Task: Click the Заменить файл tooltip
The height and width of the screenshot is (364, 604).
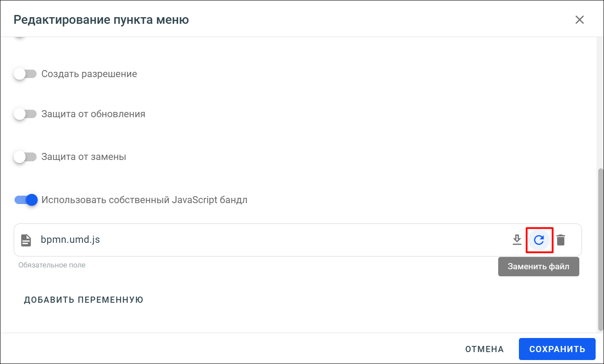Action: tap(538, 267)
